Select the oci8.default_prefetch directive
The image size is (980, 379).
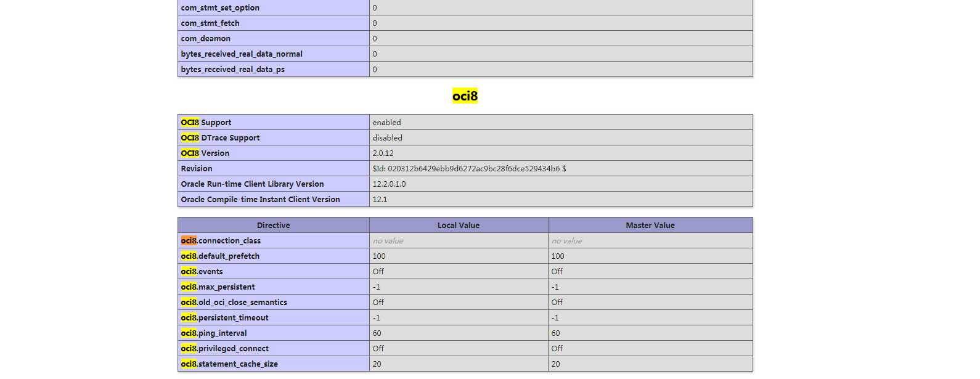pos(220,256)
